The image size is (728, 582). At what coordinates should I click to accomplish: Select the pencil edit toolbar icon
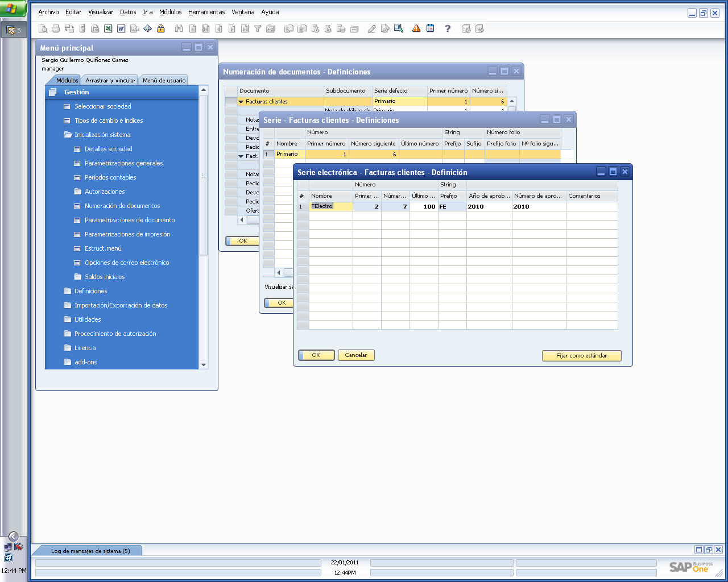coord(372,28)
